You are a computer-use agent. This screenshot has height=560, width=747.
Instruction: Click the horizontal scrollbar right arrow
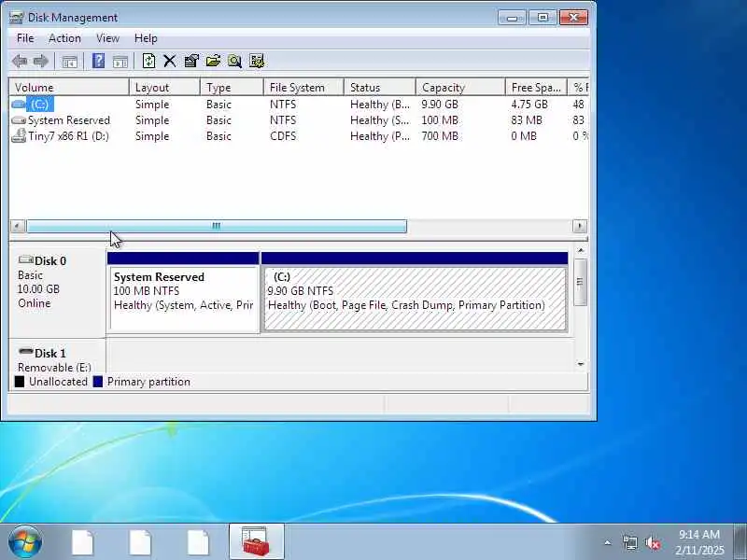coord(580,226)
